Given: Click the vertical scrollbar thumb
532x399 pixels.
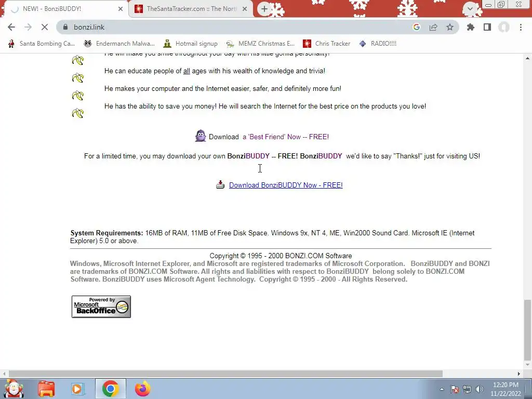Looking at the screenshot, I should (x=528, y=330).
